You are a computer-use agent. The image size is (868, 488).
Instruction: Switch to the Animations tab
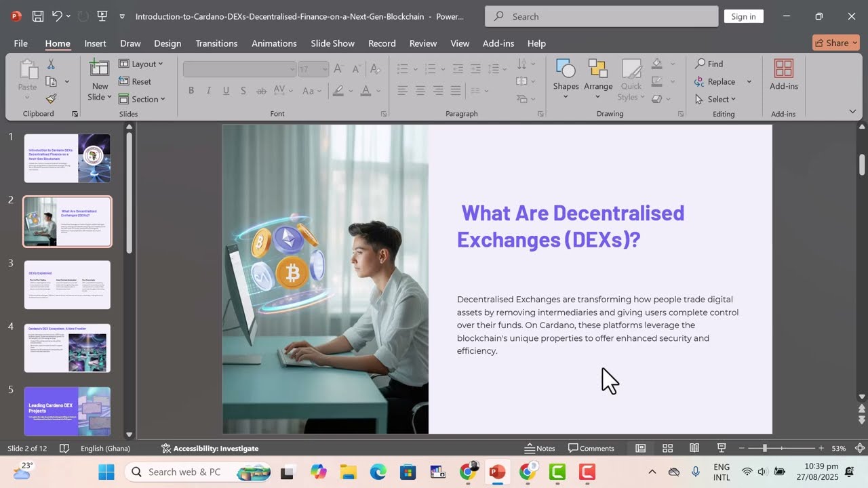pyautogui.click(x=274, y=43)
